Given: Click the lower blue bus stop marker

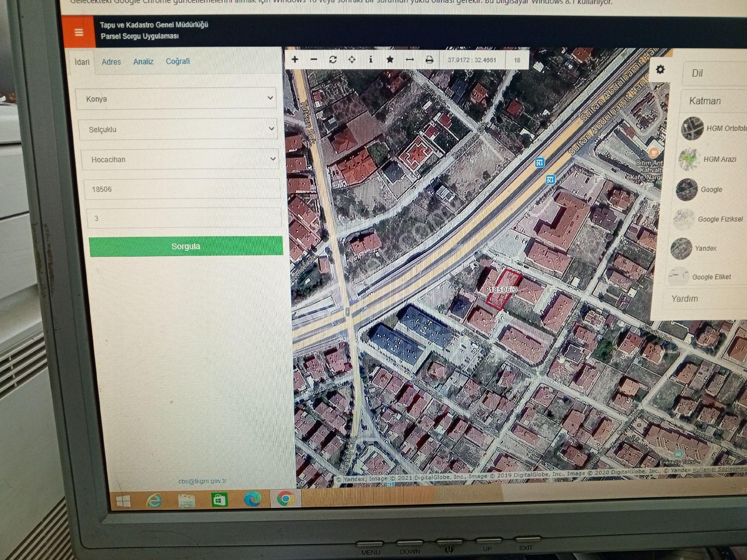Looking at the screenshot, I should [x=550, y=179].
